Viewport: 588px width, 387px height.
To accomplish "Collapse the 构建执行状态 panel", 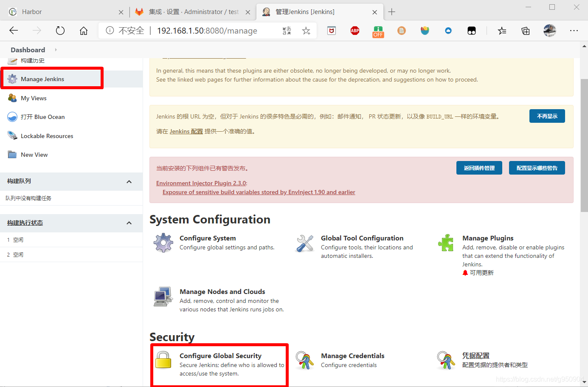I will coord(129,223).
